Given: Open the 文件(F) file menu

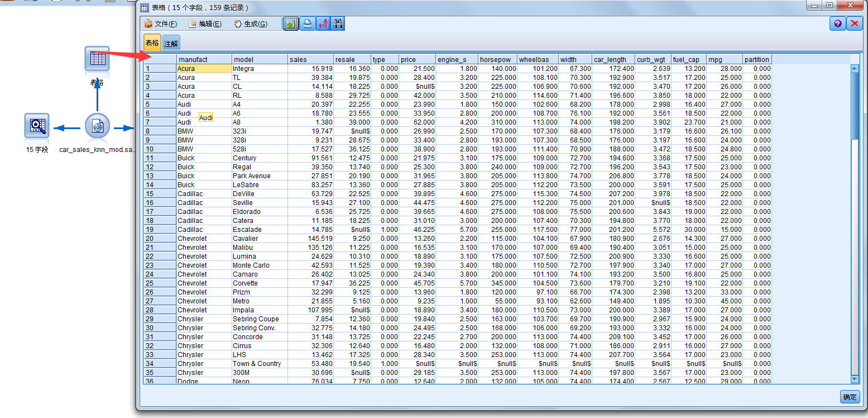Looking at the screenshot, I should (x=161, y=23).
